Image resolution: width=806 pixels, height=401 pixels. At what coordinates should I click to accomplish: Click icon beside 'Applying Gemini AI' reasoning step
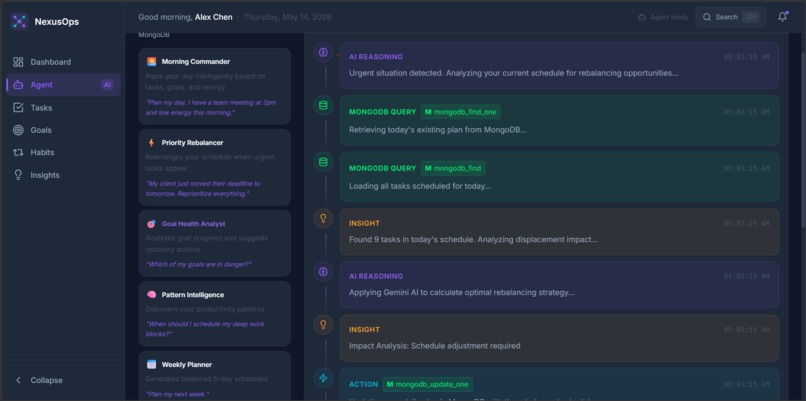[323, 271]
